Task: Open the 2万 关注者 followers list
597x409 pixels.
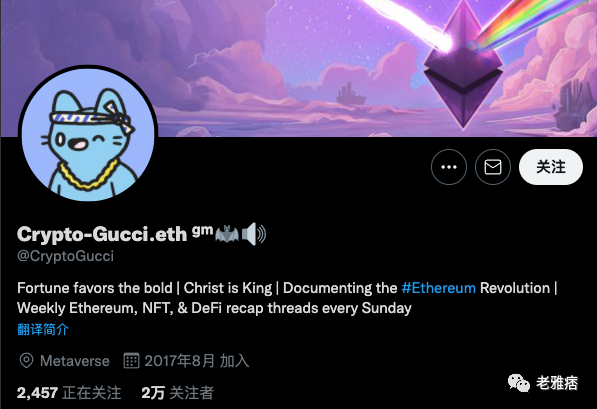Action: click(177, 393)
